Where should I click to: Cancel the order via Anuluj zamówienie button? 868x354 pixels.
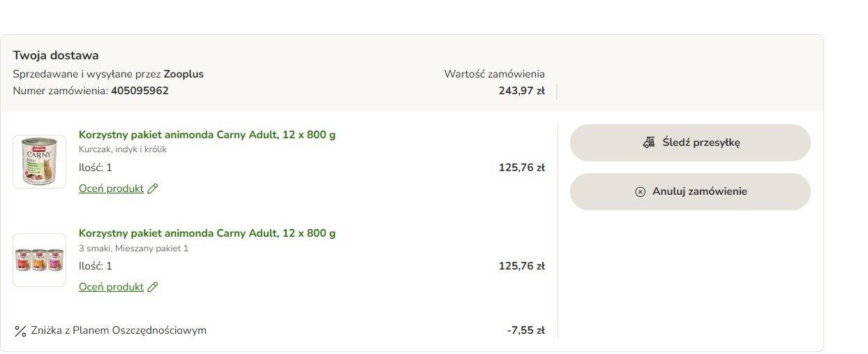[x=690, y=191]
